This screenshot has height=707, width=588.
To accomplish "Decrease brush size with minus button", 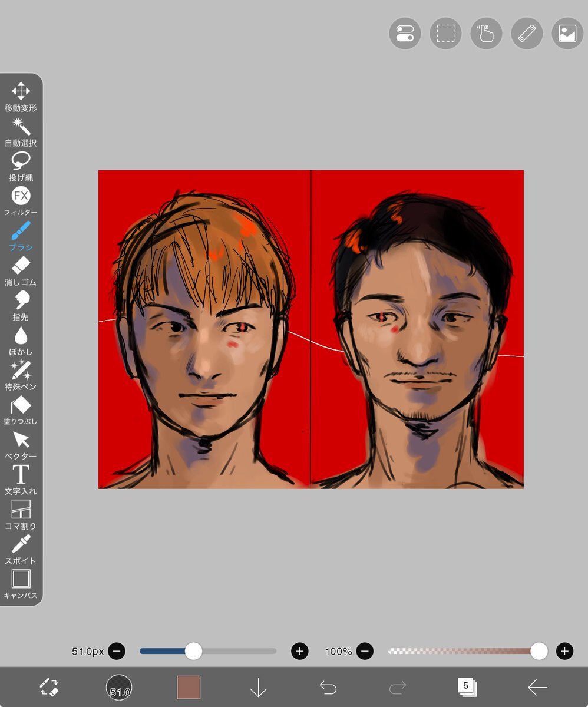I will click(117, 651).
